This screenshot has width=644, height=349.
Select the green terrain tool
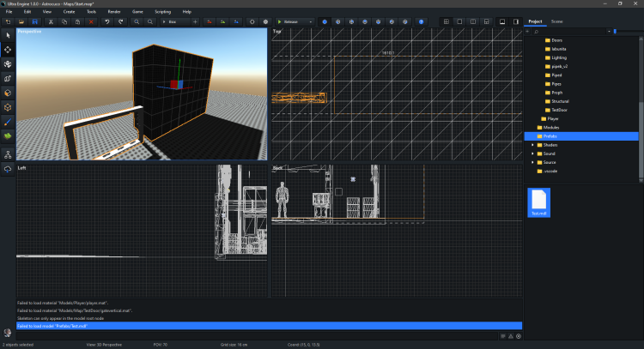(x=8, y=135)
